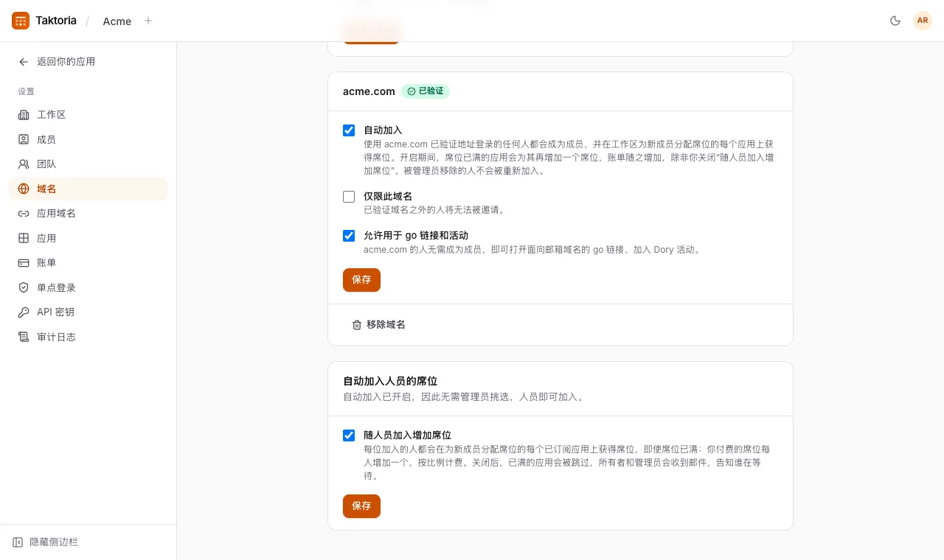
Task: Click the 账单 card icon
Action: click(24, 263)
